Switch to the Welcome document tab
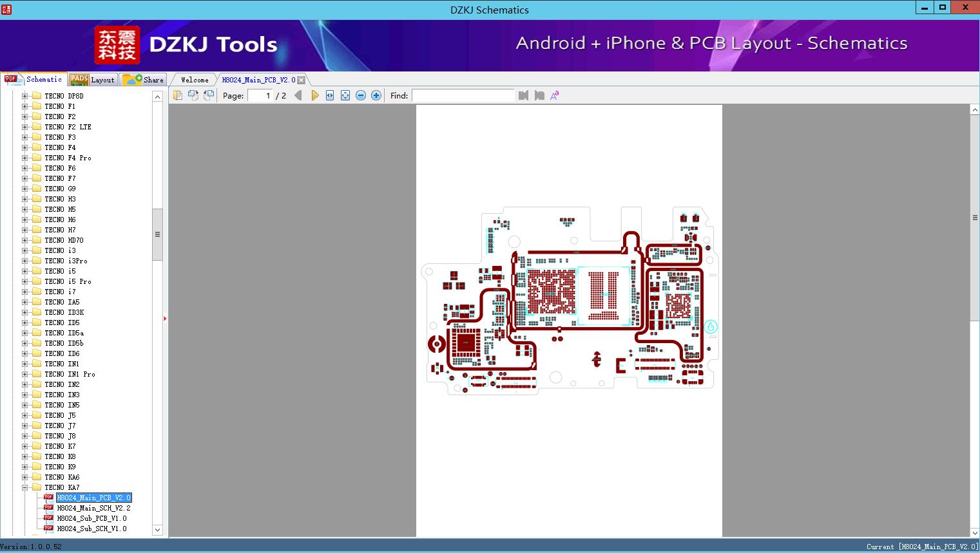980x553 pixels. [x=195, y=80]
